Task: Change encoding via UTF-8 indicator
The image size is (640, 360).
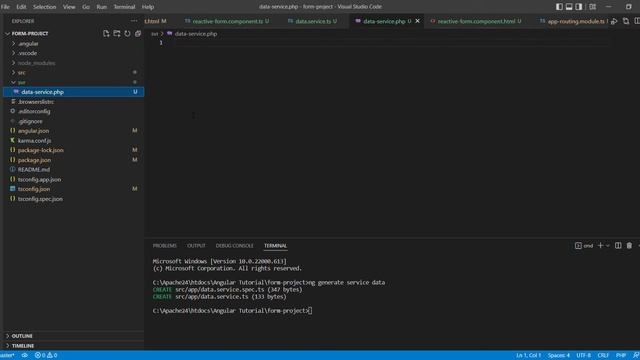Action: coord(583,355)
